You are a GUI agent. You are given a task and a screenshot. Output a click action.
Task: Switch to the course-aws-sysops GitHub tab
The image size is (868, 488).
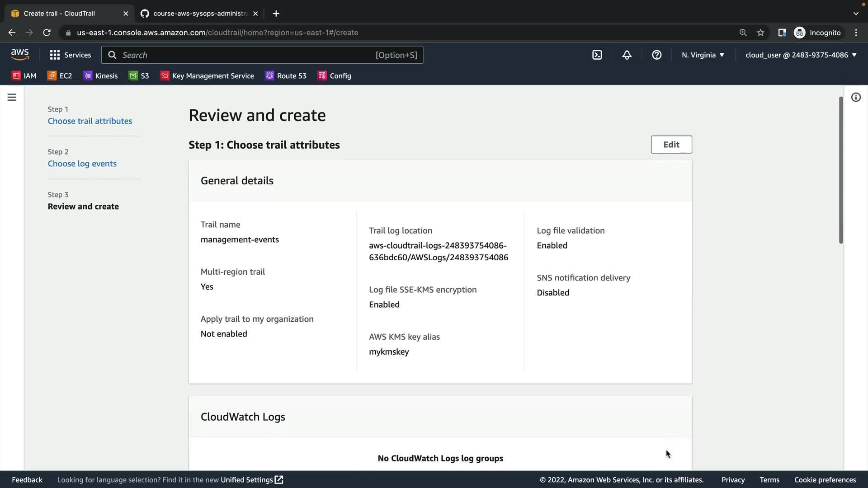(199, 14)
